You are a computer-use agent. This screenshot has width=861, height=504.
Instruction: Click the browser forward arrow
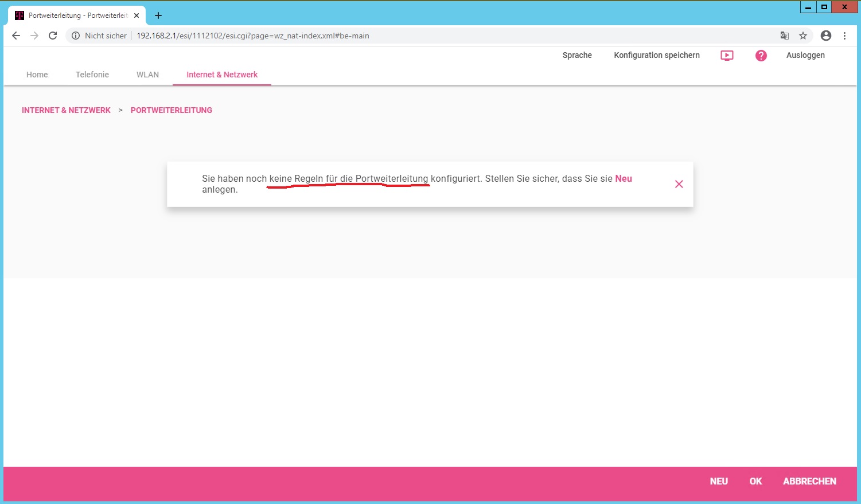click(34, 36)
